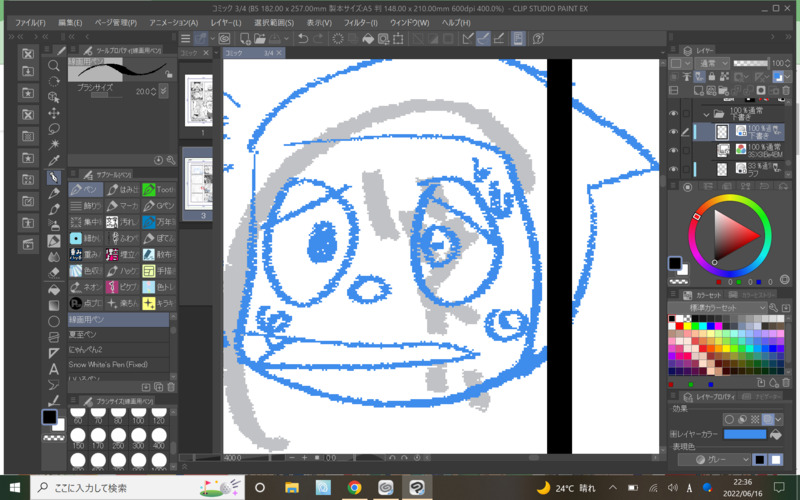Toggle the layer color effect button
The height and width of the screenshot is (500, 800).
768,419
